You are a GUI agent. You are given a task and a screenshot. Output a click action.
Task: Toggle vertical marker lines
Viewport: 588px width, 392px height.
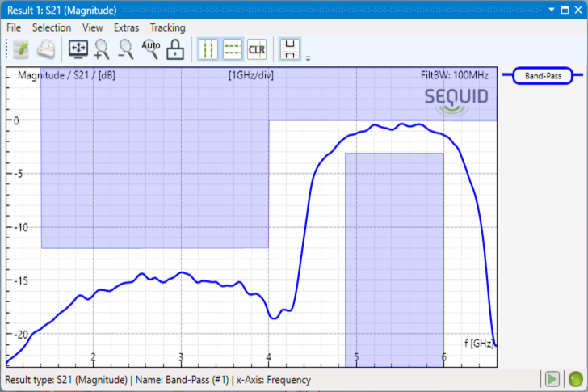[x=209, y=49]
